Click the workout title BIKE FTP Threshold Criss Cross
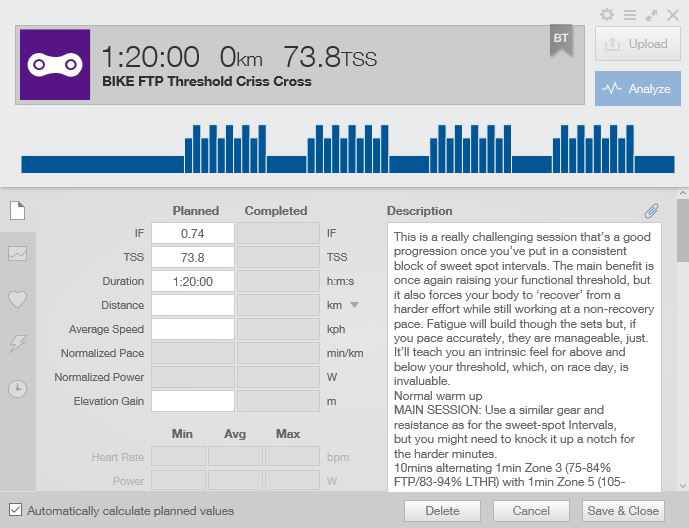This screenshot has height=528, width=689. coord(207,82)
